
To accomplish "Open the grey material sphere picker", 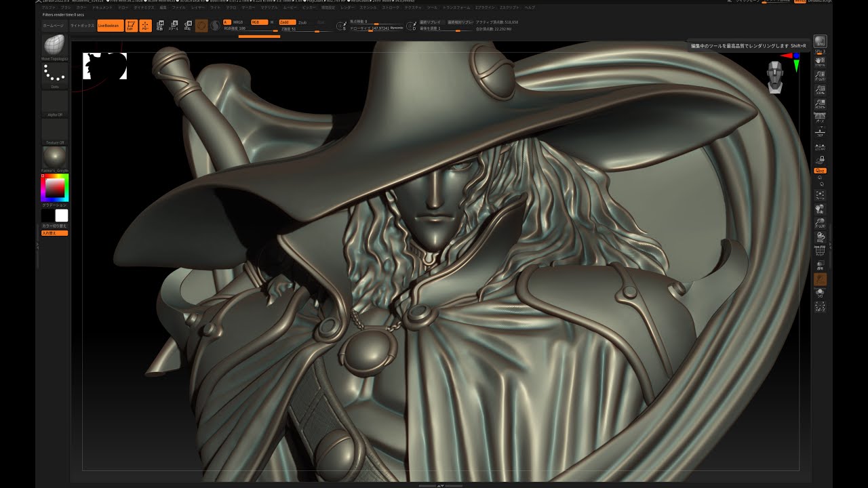I will [54, 158].
